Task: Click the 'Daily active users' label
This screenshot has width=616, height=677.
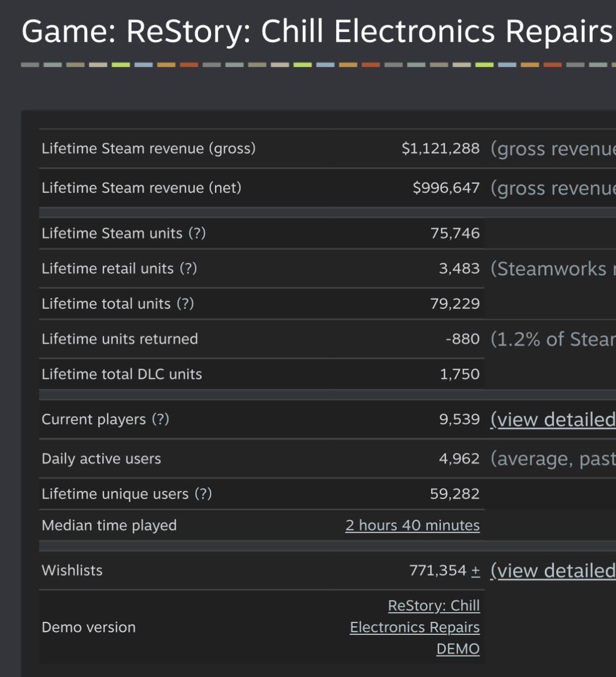Action: pos(101,459)
